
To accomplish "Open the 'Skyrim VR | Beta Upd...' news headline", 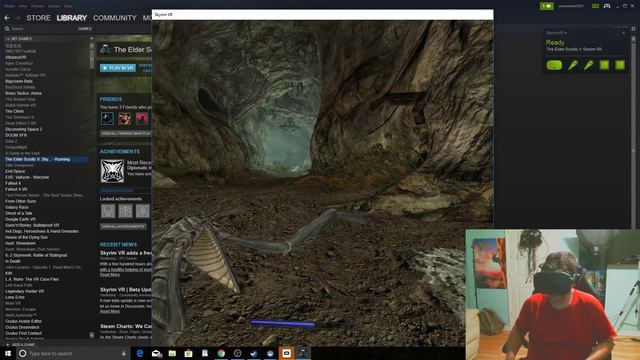I will tap(126, 290).
